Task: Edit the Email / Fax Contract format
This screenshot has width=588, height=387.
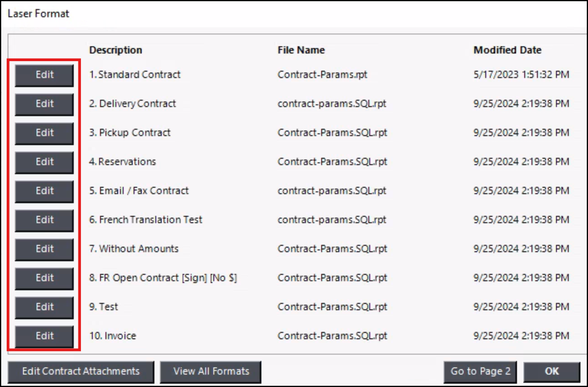Action: tap(44, 191)
